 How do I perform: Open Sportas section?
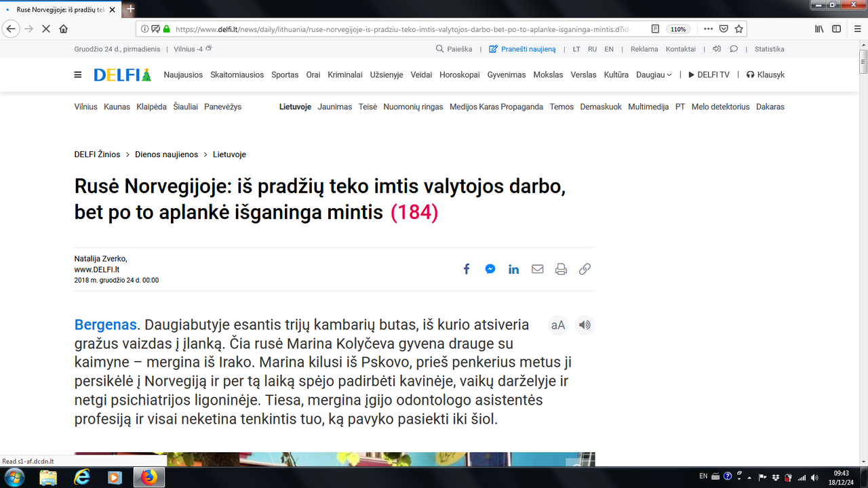tap(285, 75)
